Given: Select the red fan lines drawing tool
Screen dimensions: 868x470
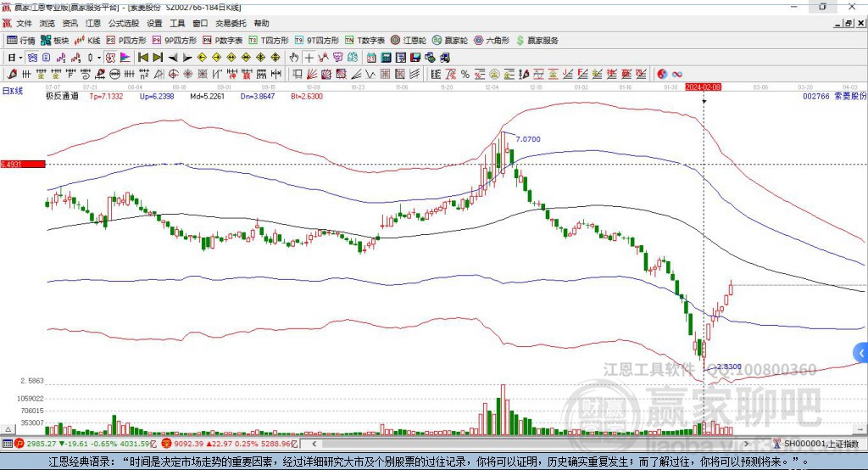Looking at the screenshot, I should click(311, 74).
